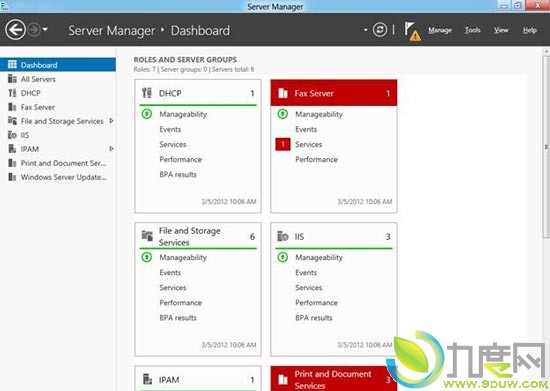Open Performance in the DHCP tile
The height and width of the screenshot is (391, 550).
(181, 160)
